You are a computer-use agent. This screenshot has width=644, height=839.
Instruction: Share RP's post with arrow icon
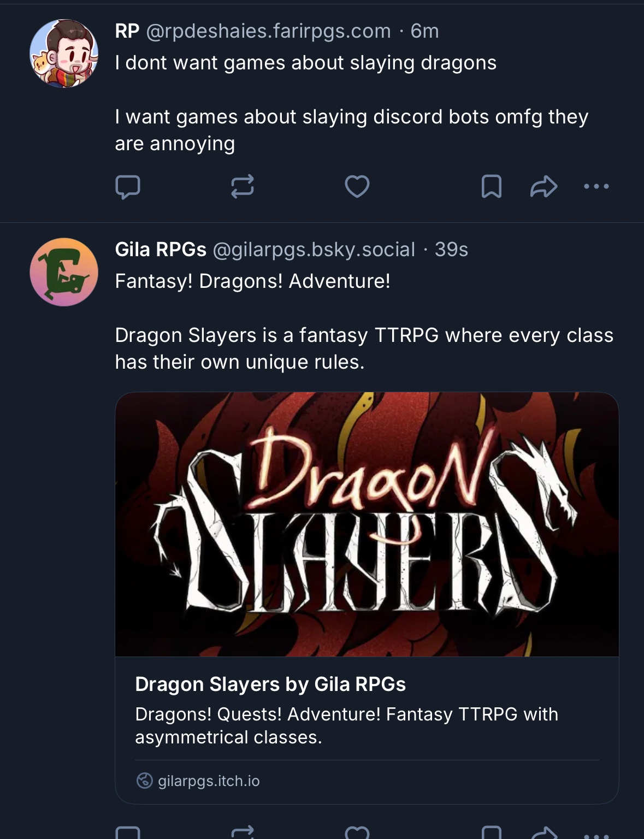point(543,187)
